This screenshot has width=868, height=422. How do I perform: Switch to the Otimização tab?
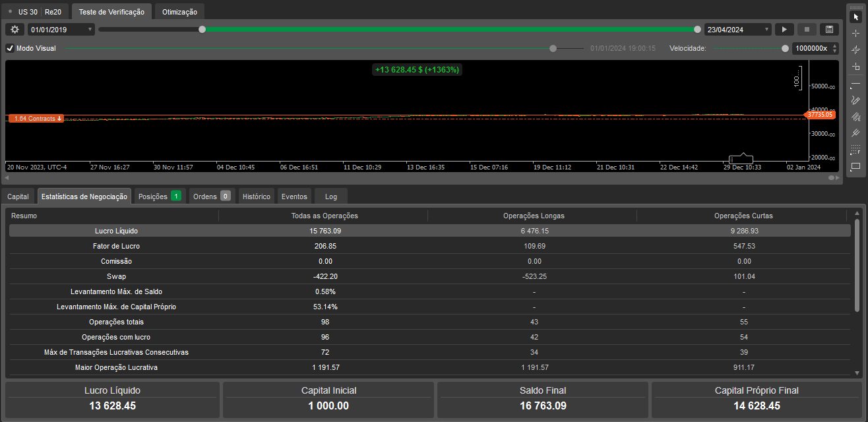click(179, 12)
